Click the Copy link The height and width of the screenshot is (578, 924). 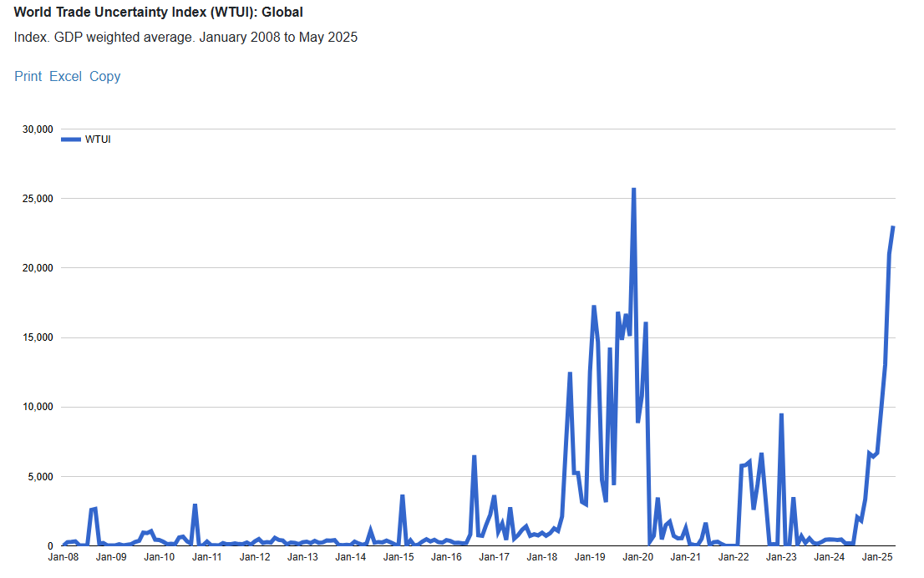pos(105,77)
